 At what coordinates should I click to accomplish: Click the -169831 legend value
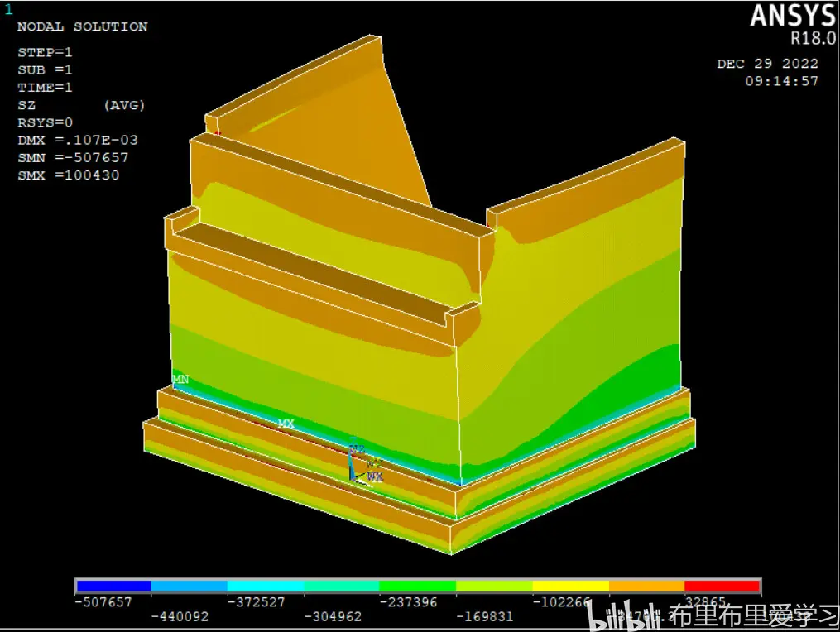[485, 617]
